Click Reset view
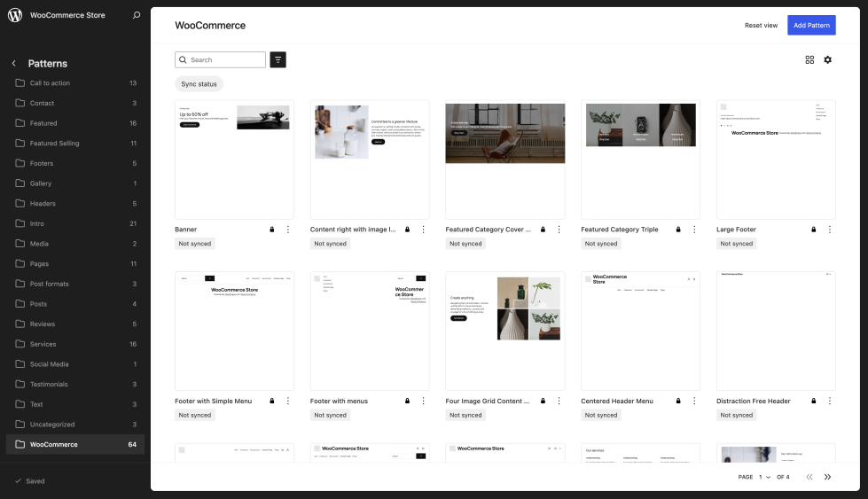868x499 pixels. coord(761,25)
